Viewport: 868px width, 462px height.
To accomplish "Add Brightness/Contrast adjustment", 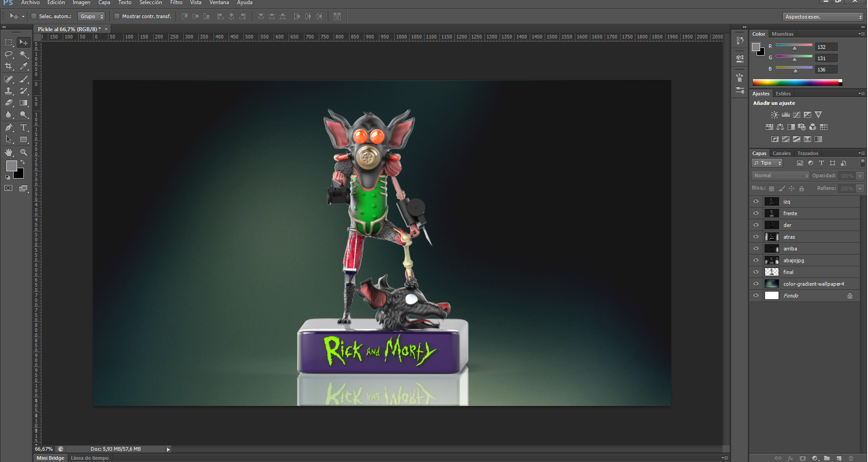I will pos(775,115).
